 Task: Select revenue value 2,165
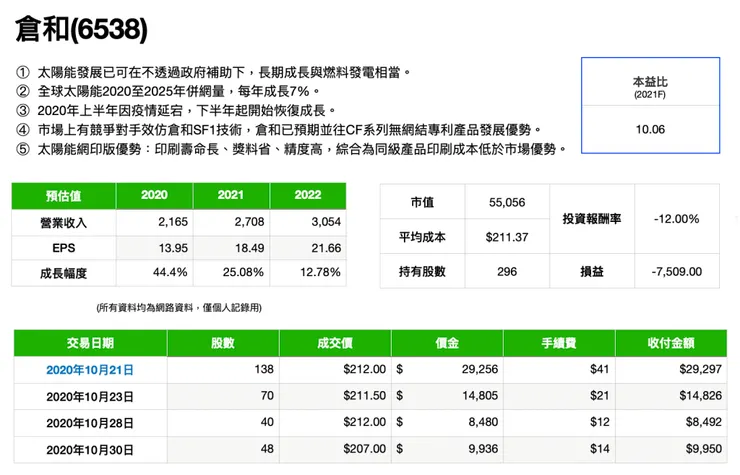173,221
